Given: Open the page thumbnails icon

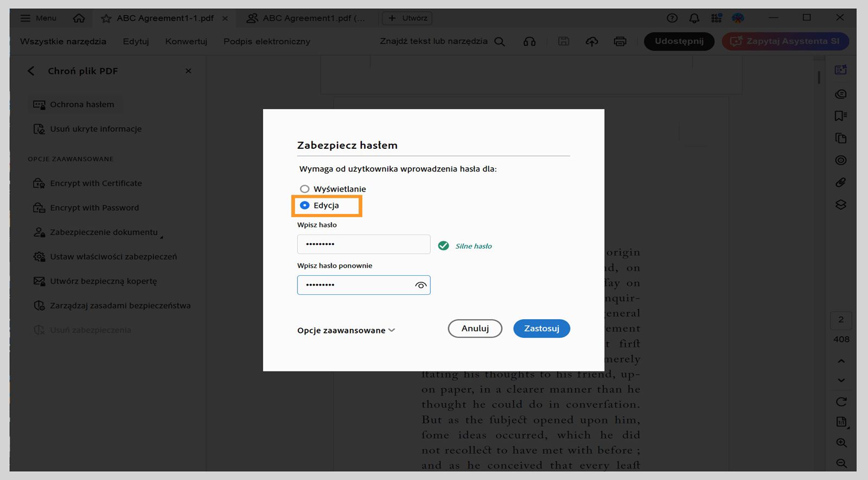Looking at the screenshot, I should [841, 138].
